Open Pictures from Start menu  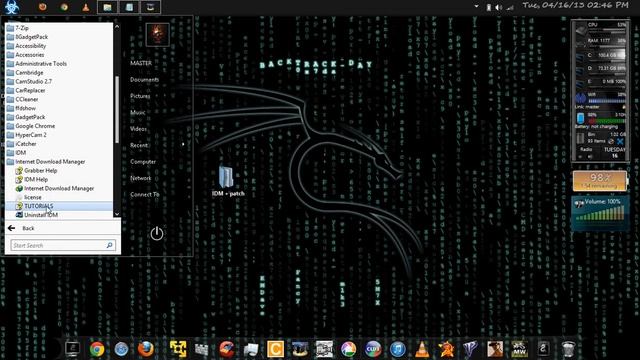(140, 96)
